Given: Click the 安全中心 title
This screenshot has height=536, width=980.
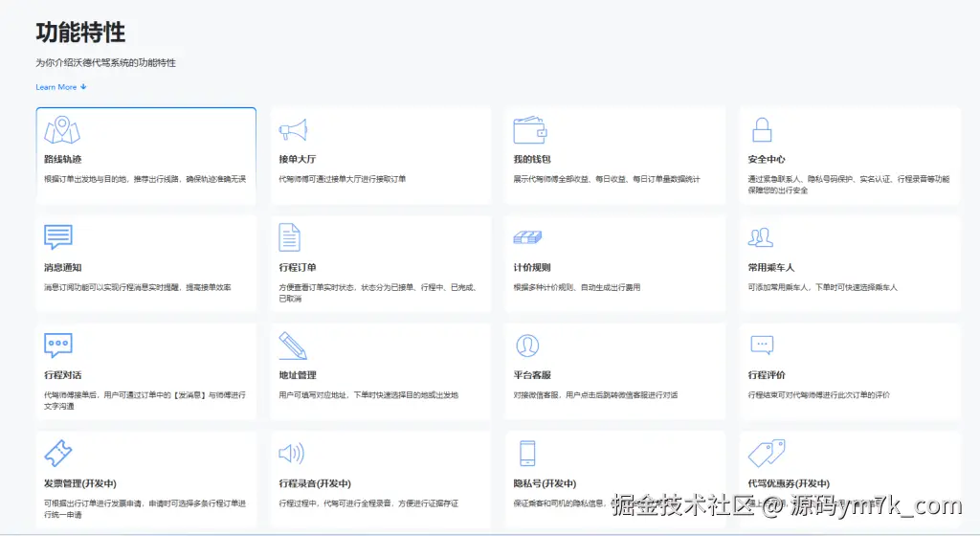Looking at the screenshot, I should [x=767, y=159].
